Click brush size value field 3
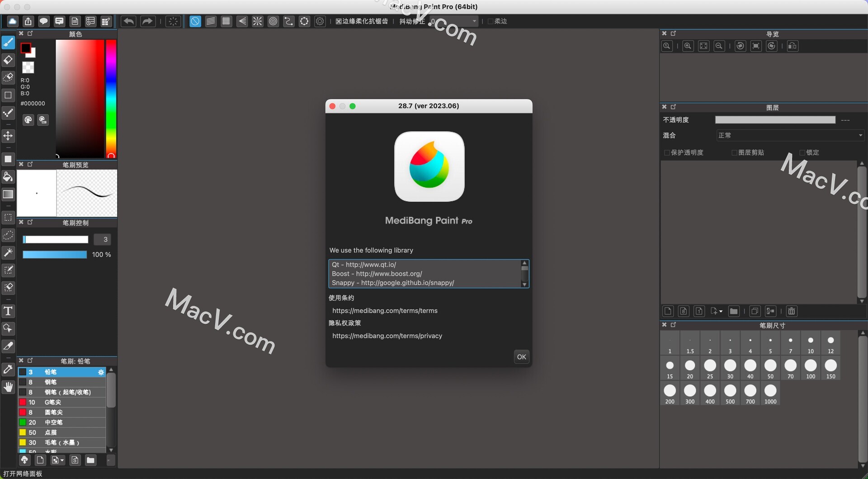The width and height of the screenshot is (868, 479). click(x=102, y=240)
